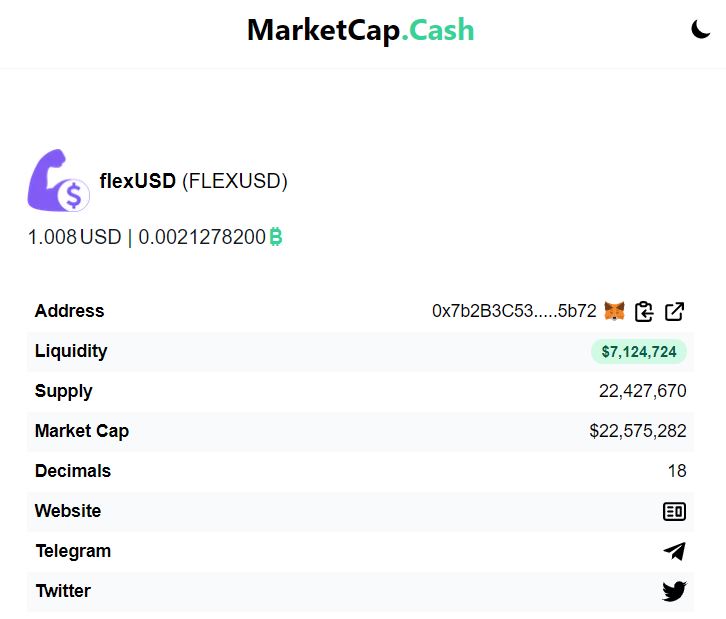The width and height of the screenshot is (726, 619).
Task: Open the Telegram paper plane icon
Action: point(674,551)
